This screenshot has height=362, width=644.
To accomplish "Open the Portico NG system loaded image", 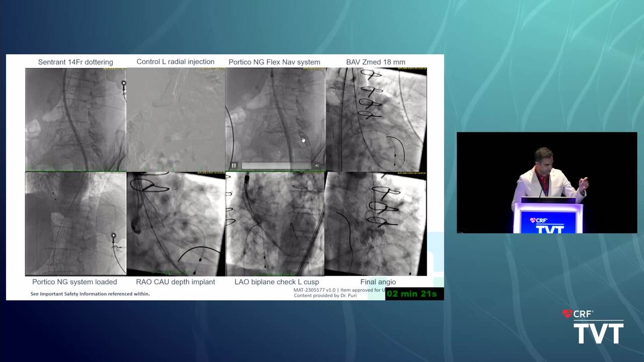I will pyautogui.click(x=75, y=224).
